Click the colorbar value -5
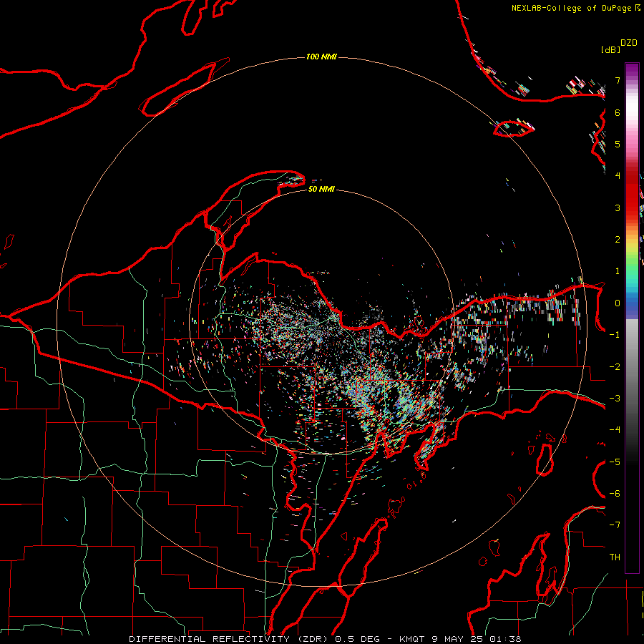 615,462
